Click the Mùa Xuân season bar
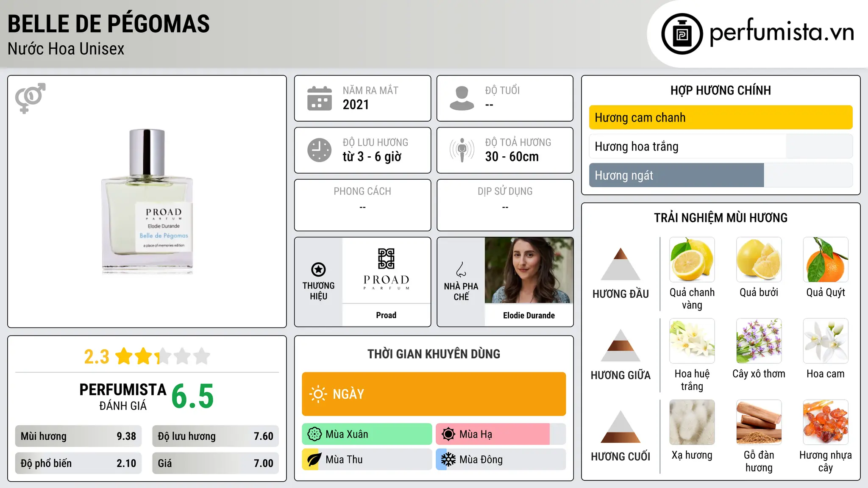The height and width of the screenshot is (488, 868). pos(367,434)
